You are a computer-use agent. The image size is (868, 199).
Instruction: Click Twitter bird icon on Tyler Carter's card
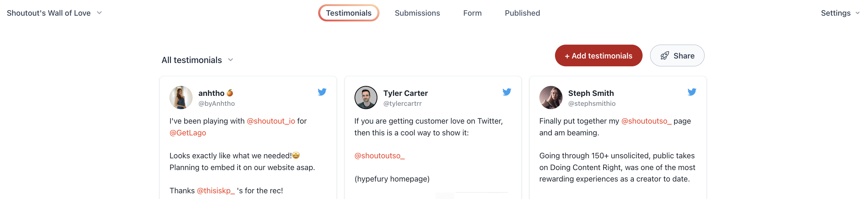coord(507,92)
